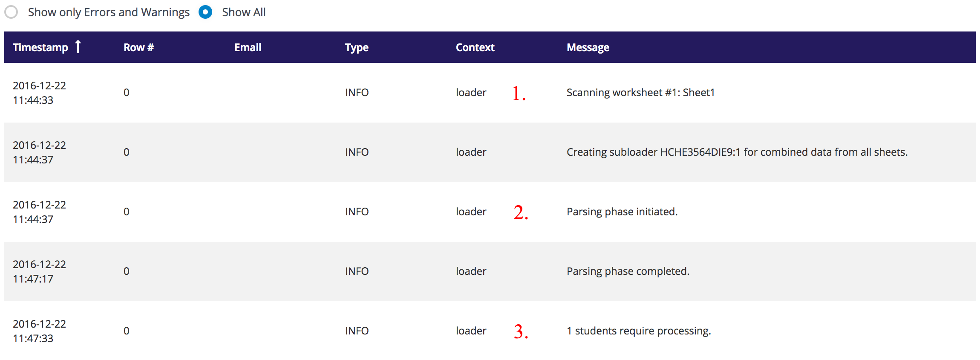Viewport: 980px width, 360px height.
Task: Click the Scanning worksheet #1 message
Action: [640, 92]
